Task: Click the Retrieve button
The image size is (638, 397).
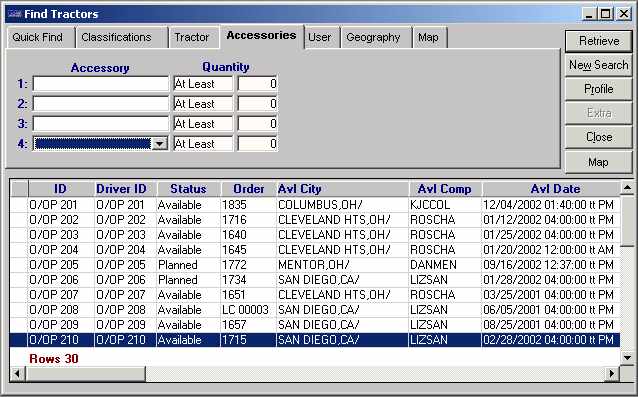Action: pos(599,41)
